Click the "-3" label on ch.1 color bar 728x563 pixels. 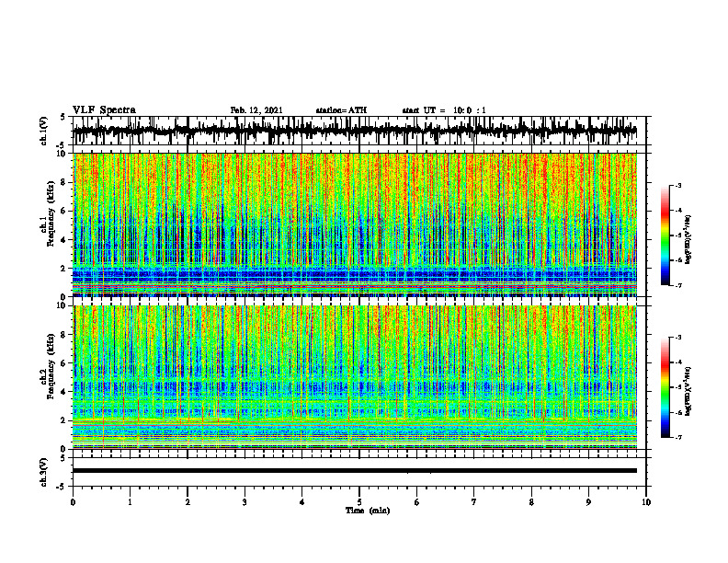coord(677,185)
